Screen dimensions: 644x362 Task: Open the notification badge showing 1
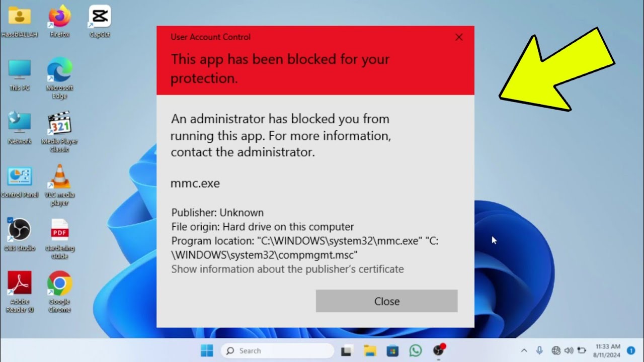coord(631,350)
